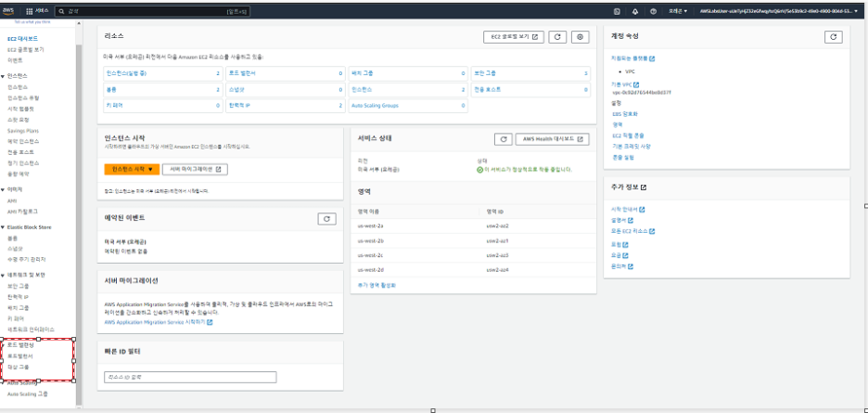Click external link icon beside 추가 정보

tap(644, 187)
